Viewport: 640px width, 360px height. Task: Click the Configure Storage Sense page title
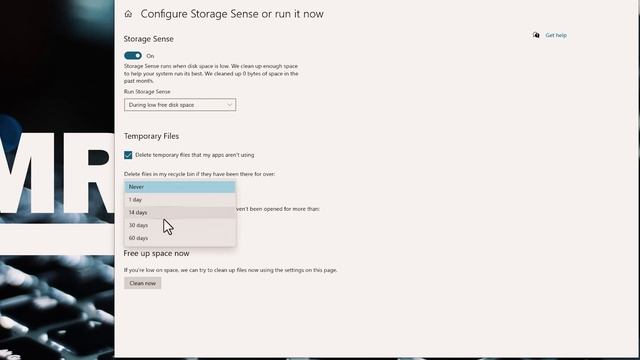(x=232, y=14)
